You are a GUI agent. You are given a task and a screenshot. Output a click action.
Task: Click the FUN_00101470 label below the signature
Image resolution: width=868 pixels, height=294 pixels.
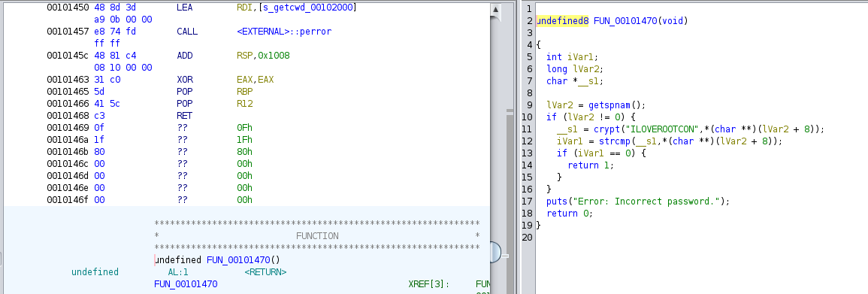click(186, 284)
